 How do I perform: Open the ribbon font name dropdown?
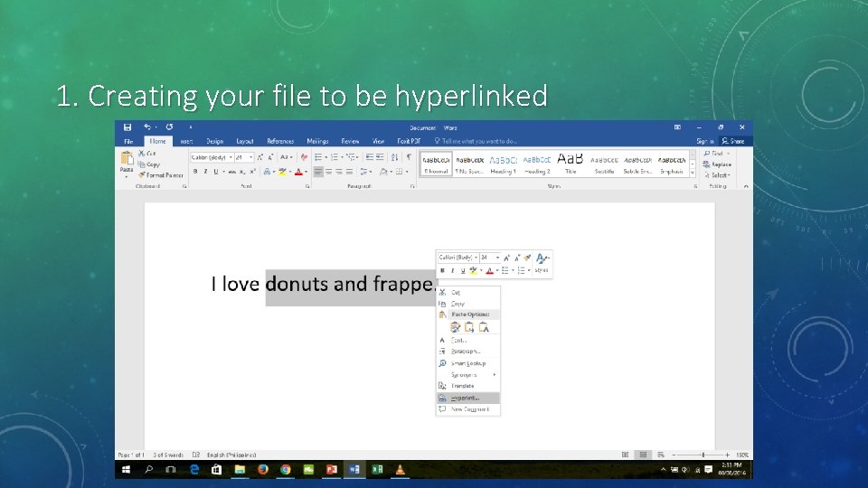pyautogui.click(x=231, y=157)
